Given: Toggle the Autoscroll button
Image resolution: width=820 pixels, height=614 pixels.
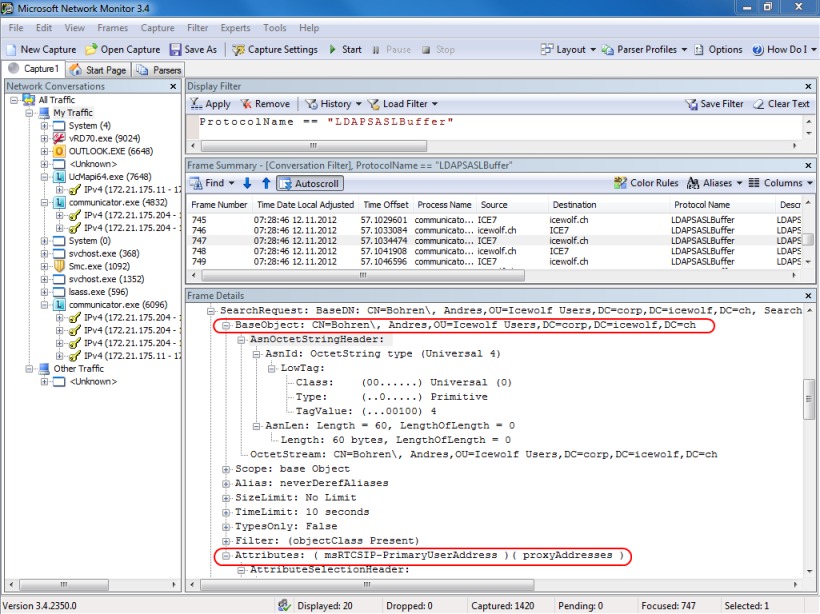Looking at the screenshot, I should 310,184.
